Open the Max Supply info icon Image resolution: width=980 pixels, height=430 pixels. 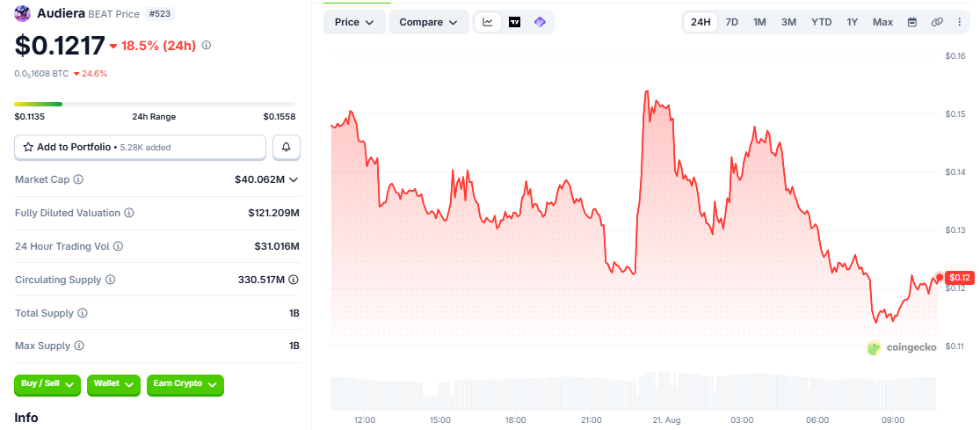[x=79, y=346]
